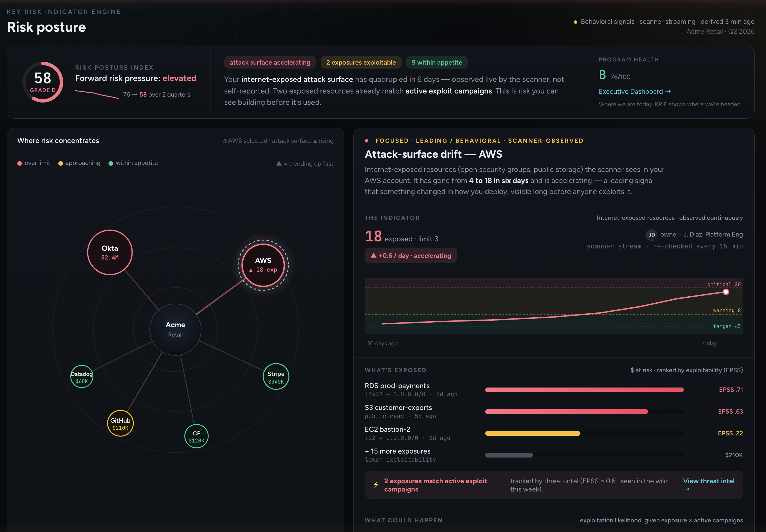Viewport: 766px width, 532px height.
Task: Click the red over limit legend dot
Action: 20,163
